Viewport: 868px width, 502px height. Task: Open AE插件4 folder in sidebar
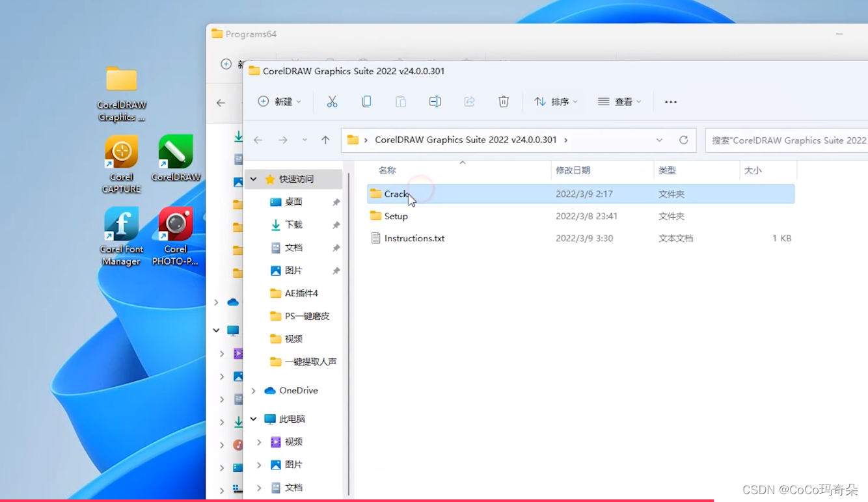coord(301,293)
